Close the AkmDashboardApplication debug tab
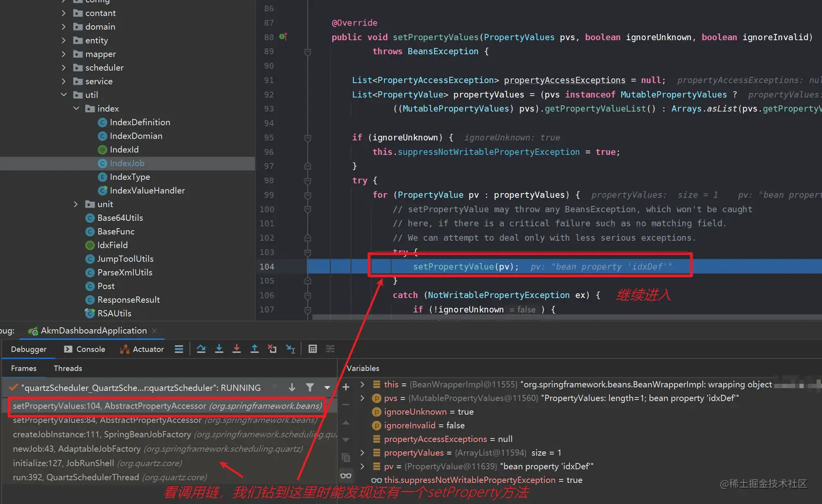This screenshot has width=822, height=504. [154, 331]
